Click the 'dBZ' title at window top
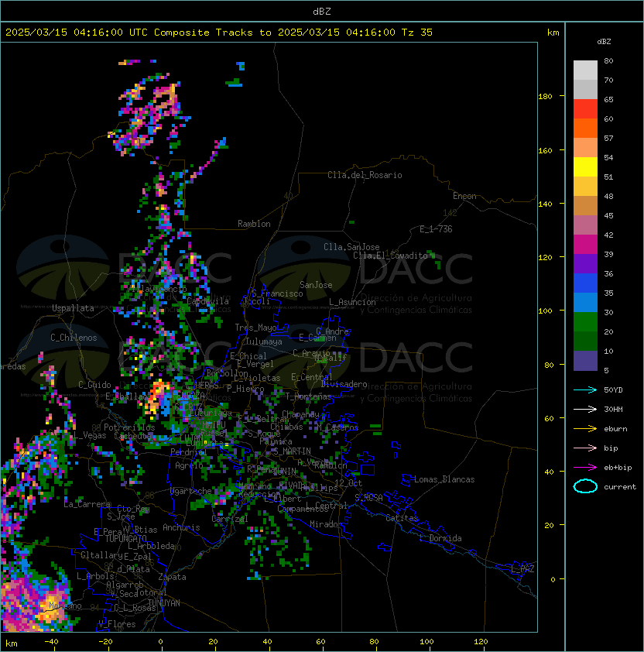Screen dimensions: 644x652 [322, 11]
